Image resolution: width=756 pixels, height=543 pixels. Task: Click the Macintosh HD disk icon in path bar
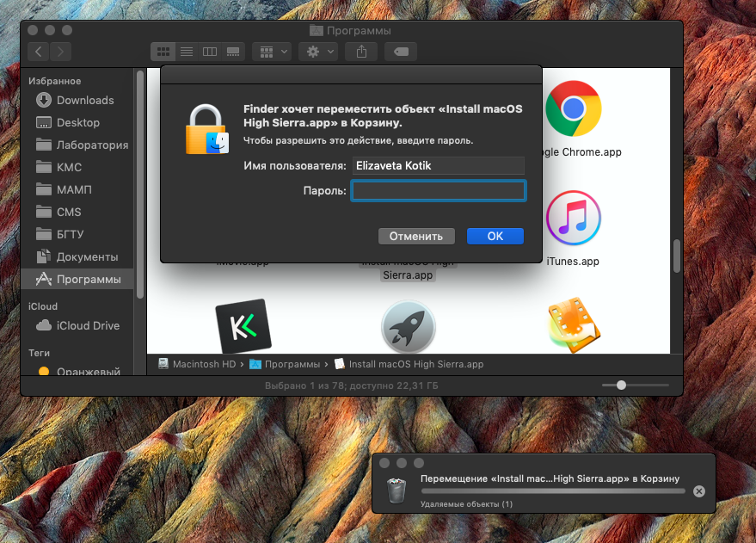click(x=163, y=364)
